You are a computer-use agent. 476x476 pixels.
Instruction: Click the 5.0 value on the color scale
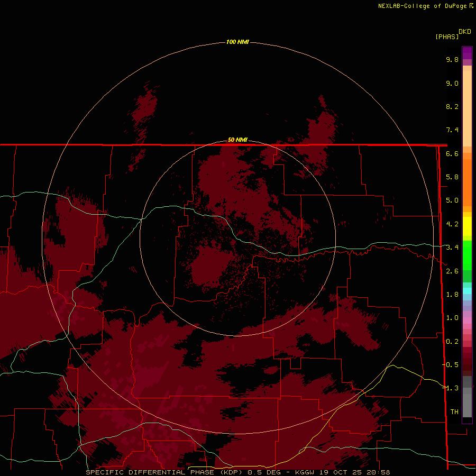click(452, 200)
